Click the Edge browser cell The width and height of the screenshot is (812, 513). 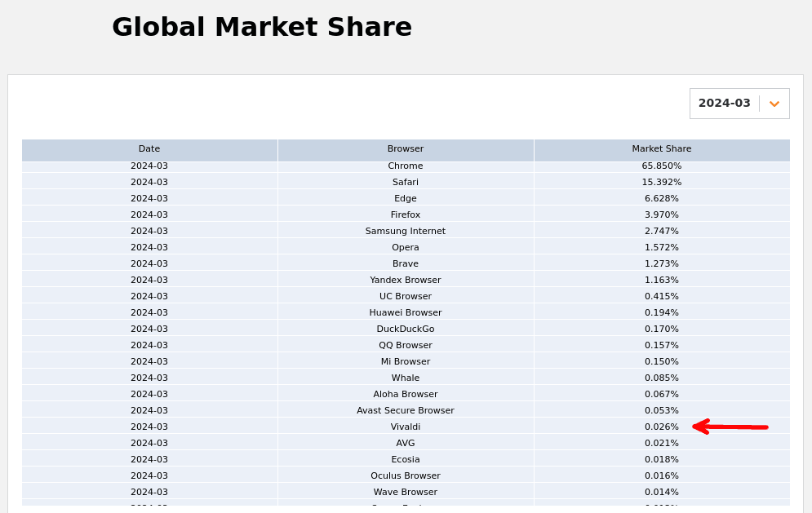pos(406,199)
